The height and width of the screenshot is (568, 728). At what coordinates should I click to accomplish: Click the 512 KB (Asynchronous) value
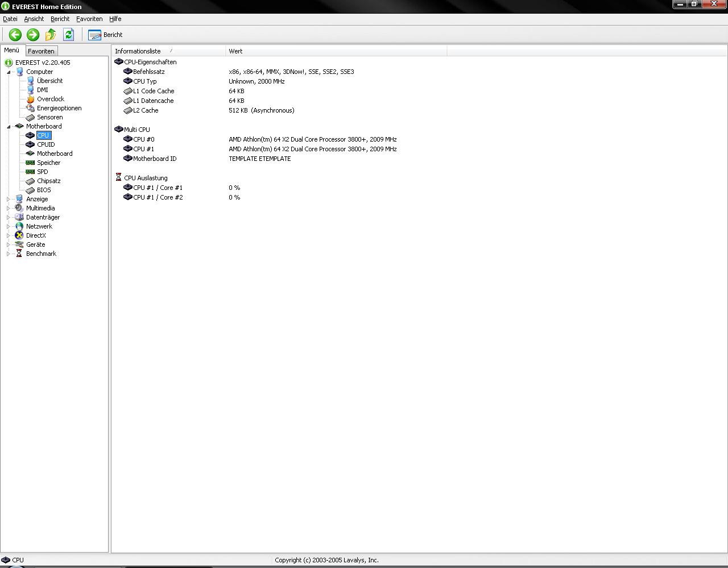tap(262, 110)
